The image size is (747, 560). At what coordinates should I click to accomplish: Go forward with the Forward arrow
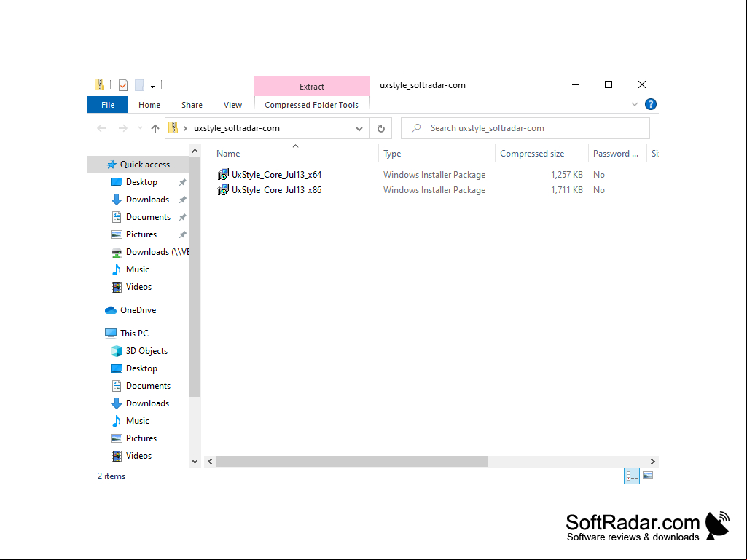[123, 128]
